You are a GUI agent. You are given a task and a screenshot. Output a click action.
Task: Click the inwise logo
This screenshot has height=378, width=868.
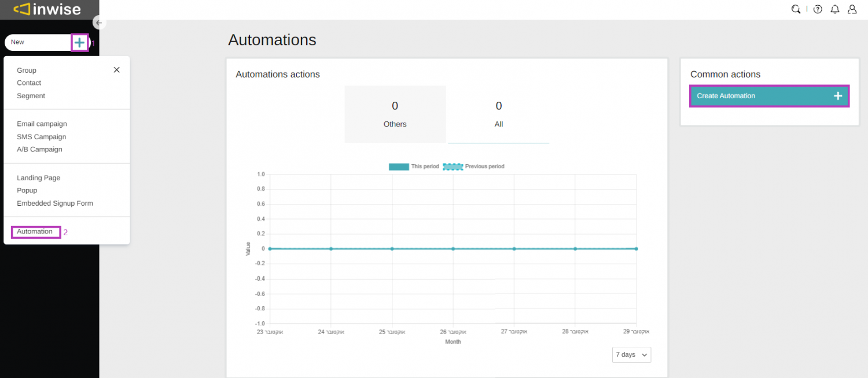click(x=49, y=9)
